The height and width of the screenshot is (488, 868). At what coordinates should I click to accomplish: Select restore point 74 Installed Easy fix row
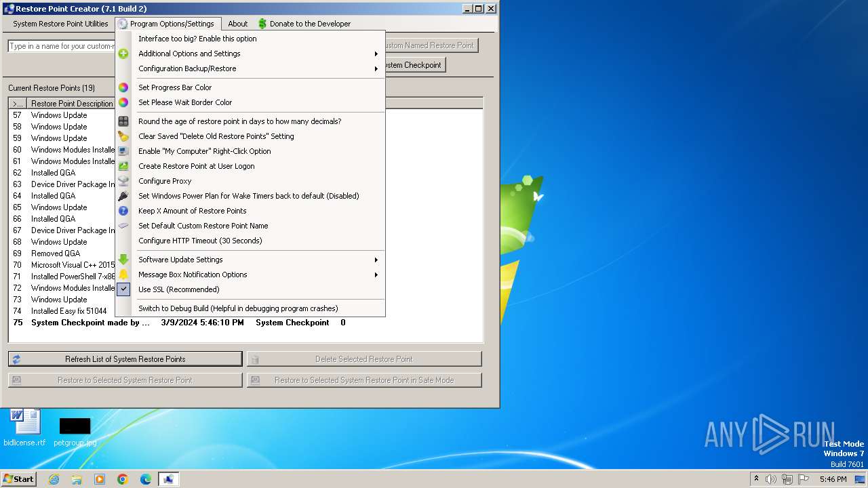point(62,311)
